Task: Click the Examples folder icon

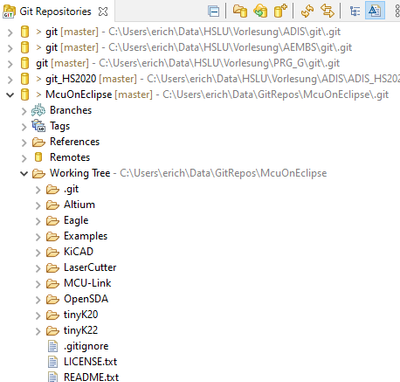Action: click(x=52, y=236)
